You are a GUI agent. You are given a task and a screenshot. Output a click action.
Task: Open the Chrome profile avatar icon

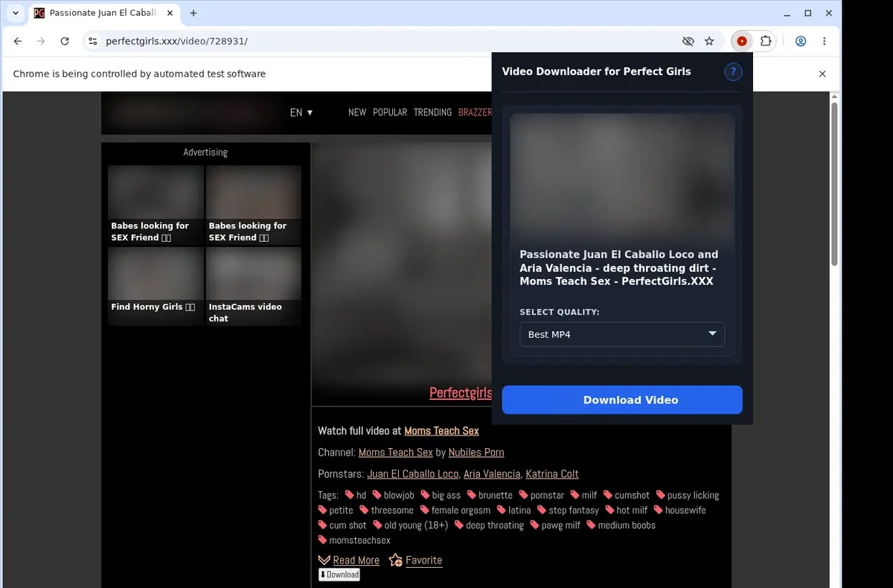click(x=801, y=42)
